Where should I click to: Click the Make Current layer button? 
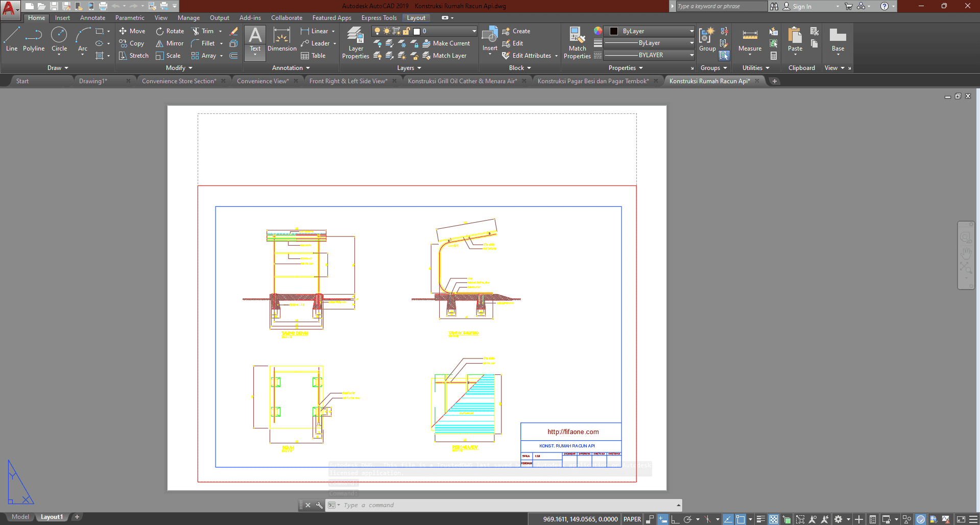tap(446, 43)
